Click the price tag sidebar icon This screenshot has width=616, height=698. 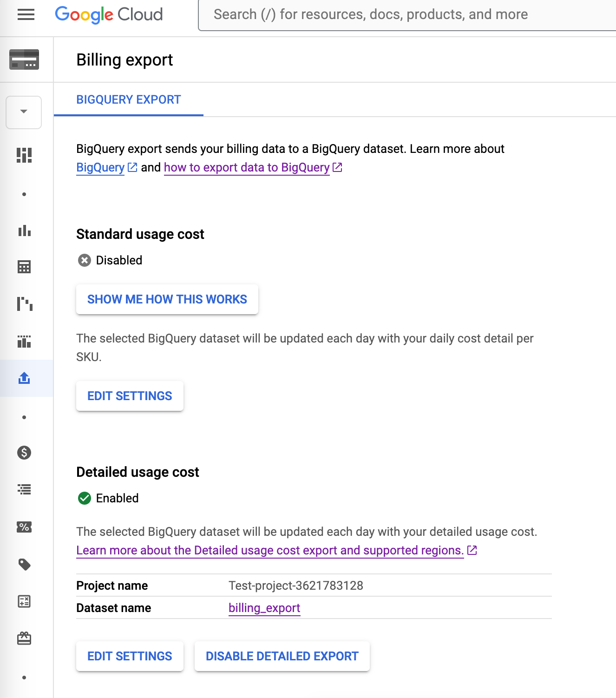point(24,565)
